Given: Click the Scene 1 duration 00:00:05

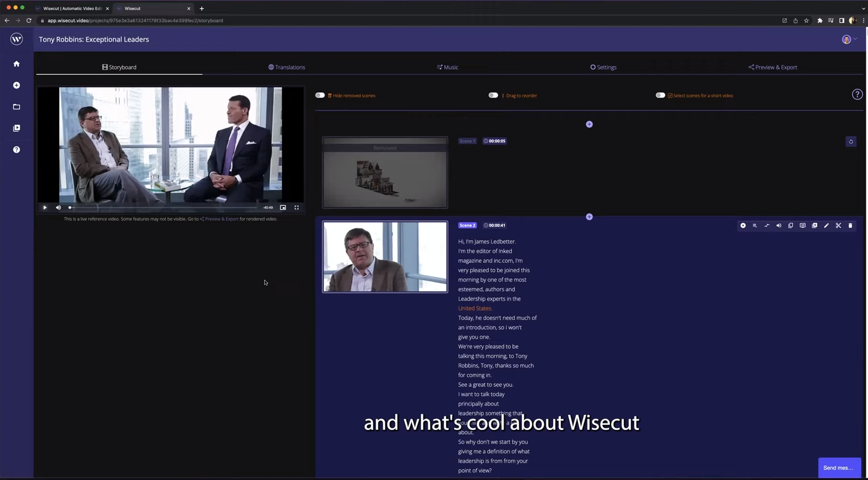Looking at the screenshot, I should click(x=495, y=141).
